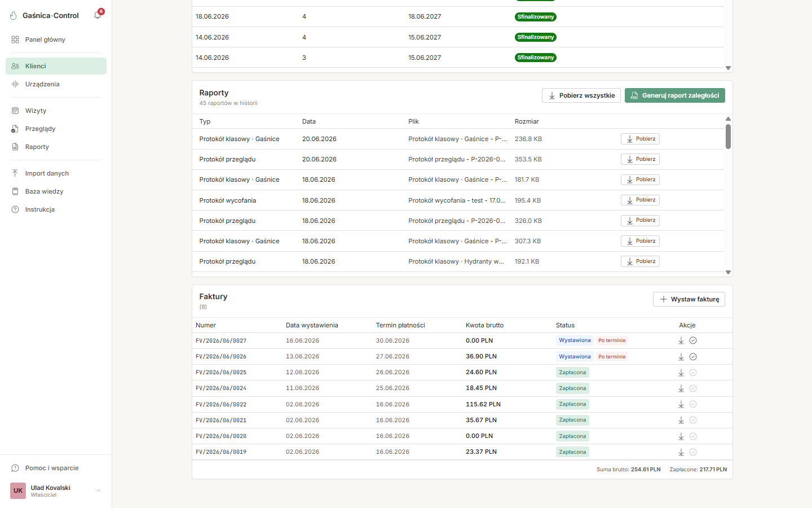Download Protokół wycofania report via Pobierz
812x508 pixels.
640,200
